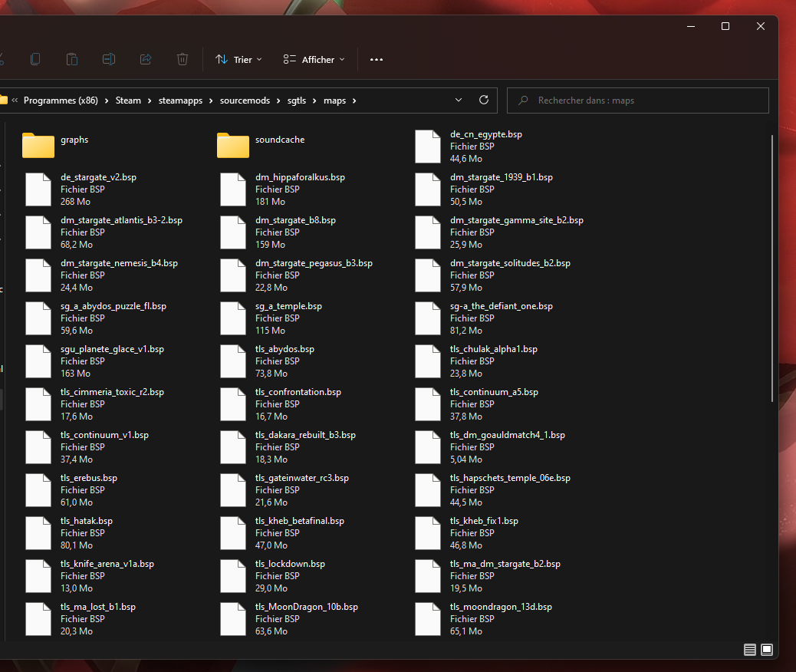Select the sg_a_temple.bsp file icon

(233, 318)
